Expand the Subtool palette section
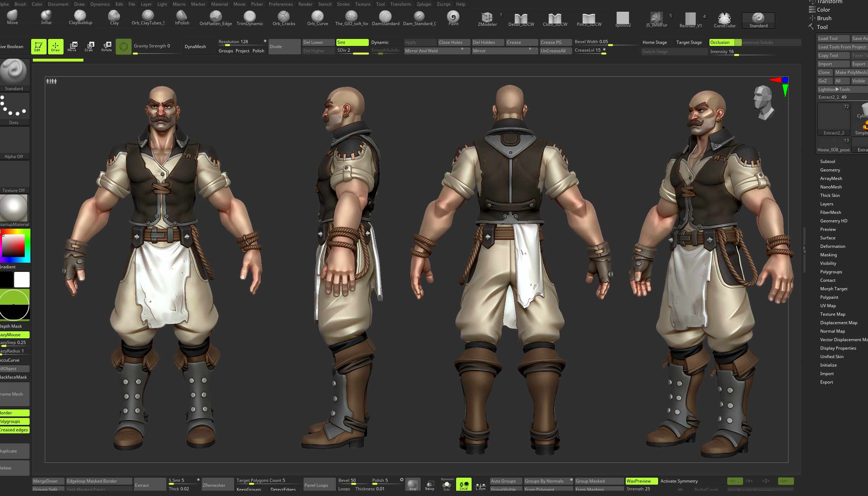868x496 pixels. 827,162
